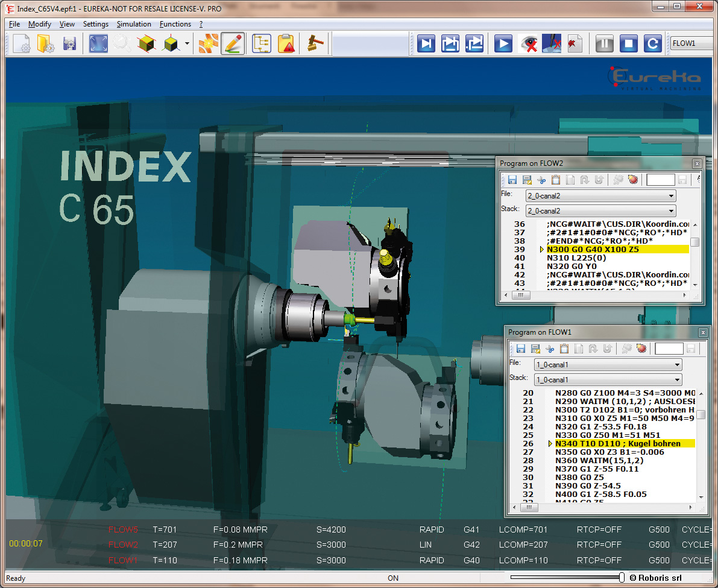Select the cube with red axes view icon

click(146, 44)
